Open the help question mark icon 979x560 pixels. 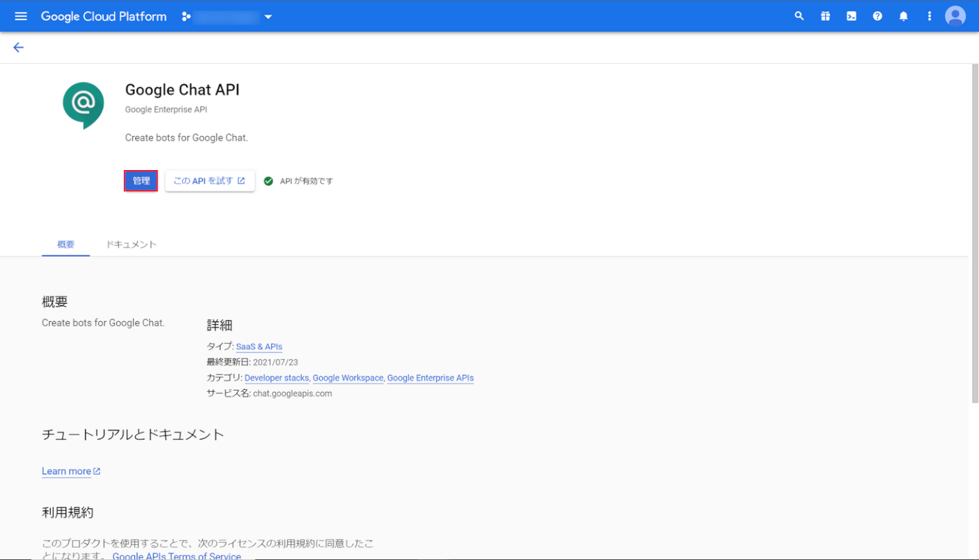pyautogui.click(x=877, y=16)
